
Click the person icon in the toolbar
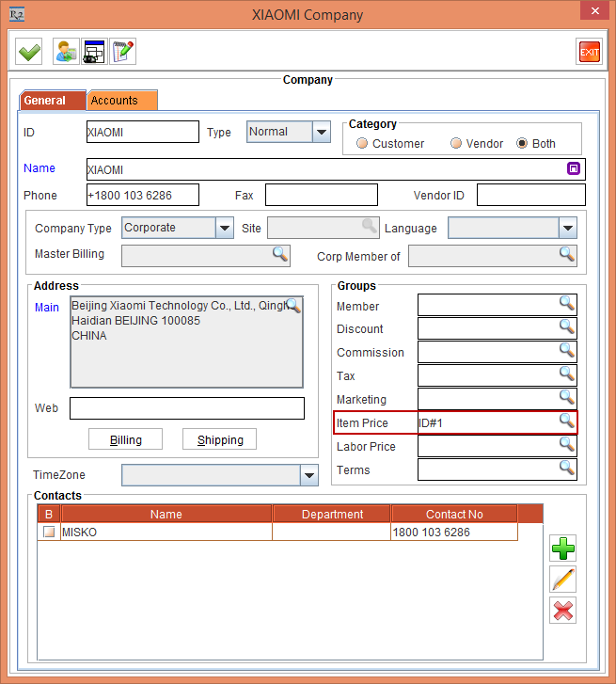coord(66,52)
